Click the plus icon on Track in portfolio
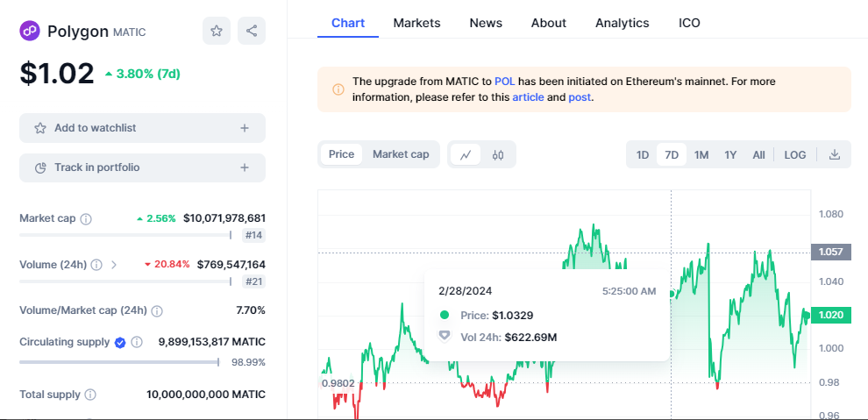The height and width of the screenshot is (420, 868). point(244,167)
